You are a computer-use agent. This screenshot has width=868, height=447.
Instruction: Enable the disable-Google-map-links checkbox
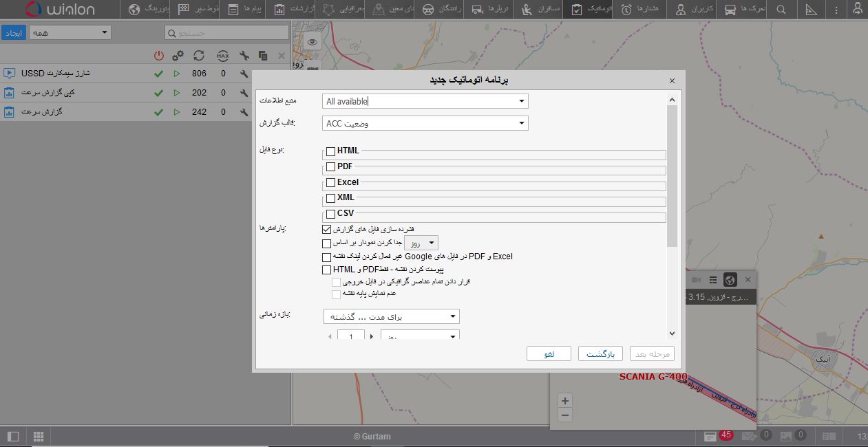(x=327, y=257)
